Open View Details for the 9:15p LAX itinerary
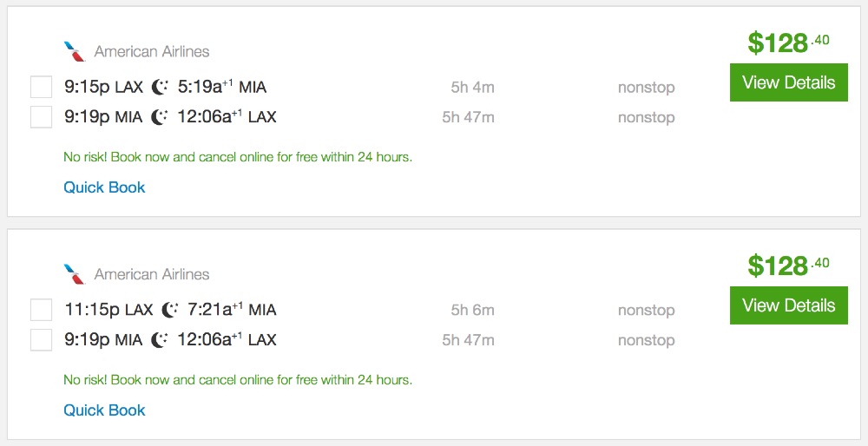Image resolution: width=868 pixels, height=446 pixels. click(788, 83)
